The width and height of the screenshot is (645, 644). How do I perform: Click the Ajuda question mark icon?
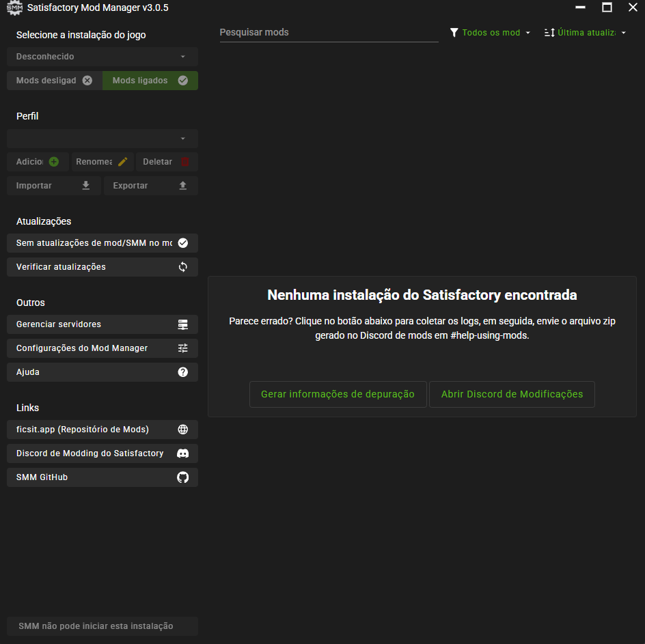coord(182,372)
